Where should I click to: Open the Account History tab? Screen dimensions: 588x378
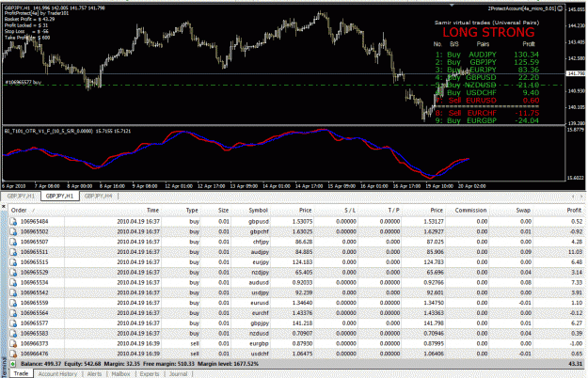[x=57, y=374]
